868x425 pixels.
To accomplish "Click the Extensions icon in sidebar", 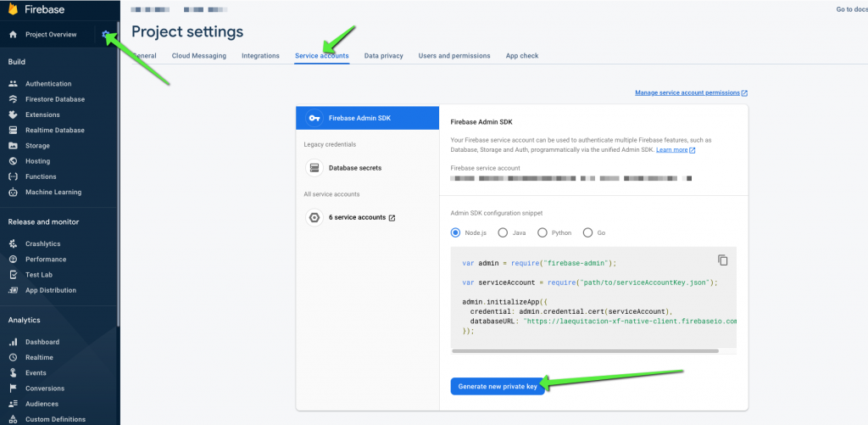I will pos(14,115).
